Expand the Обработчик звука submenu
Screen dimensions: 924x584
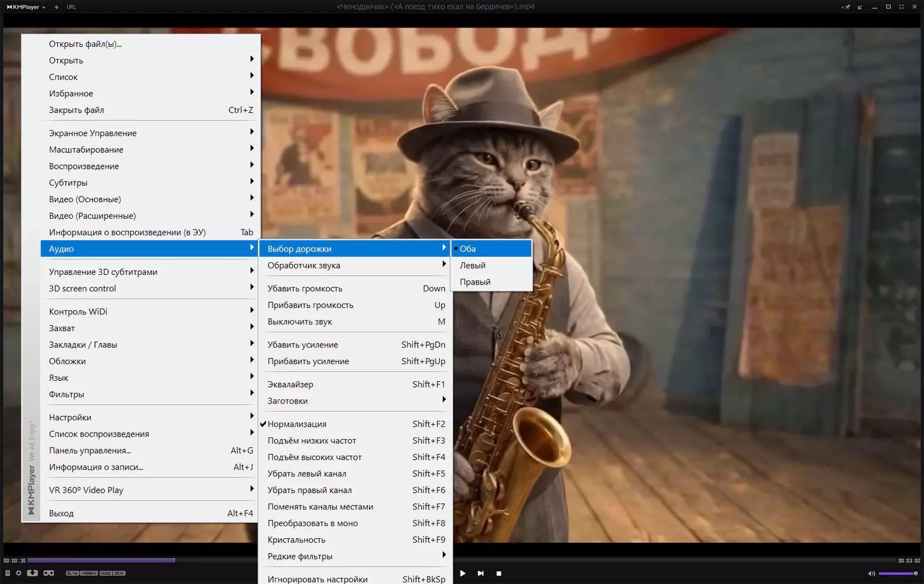click(355, 265)
